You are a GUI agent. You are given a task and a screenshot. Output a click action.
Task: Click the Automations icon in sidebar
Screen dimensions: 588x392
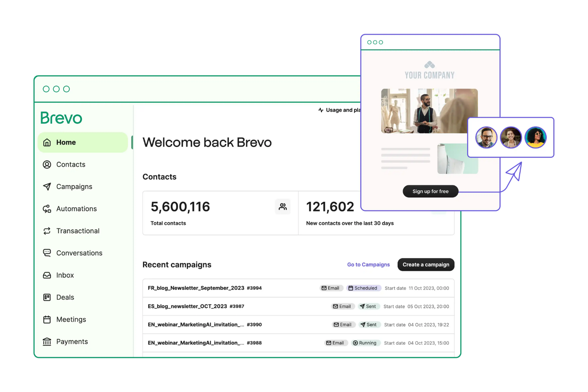[47, 209]
